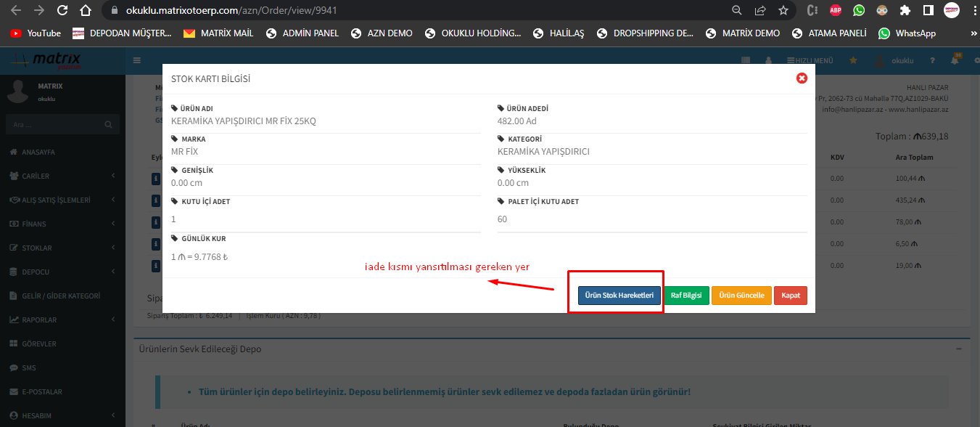Open the notifications bell icon
The width and height of the screenshot is (980, 427).
[x=955, y=60]
